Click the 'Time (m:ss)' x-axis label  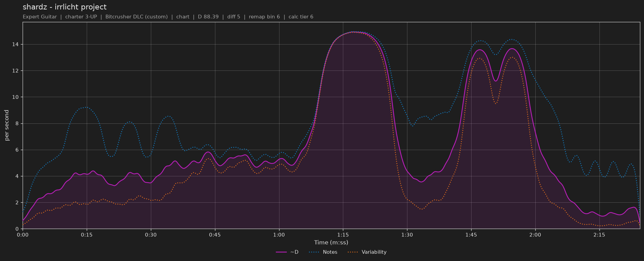[x=331, y=242]
